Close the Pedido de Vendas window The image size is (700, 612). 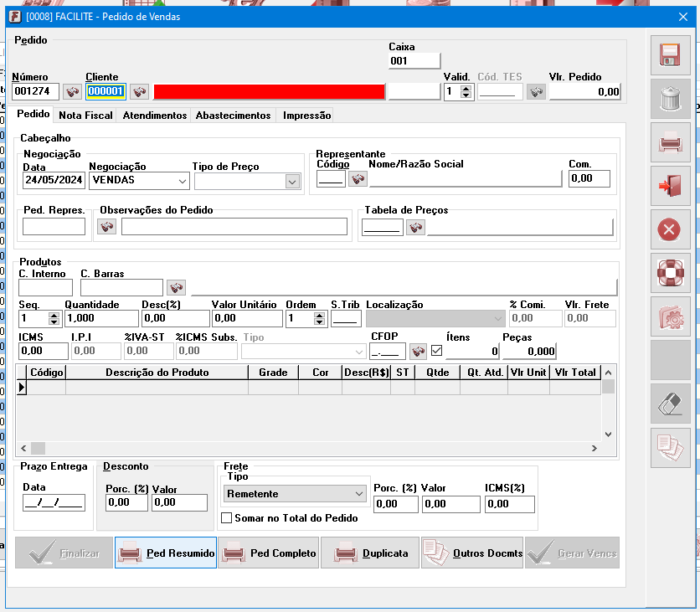click(683, 17)
